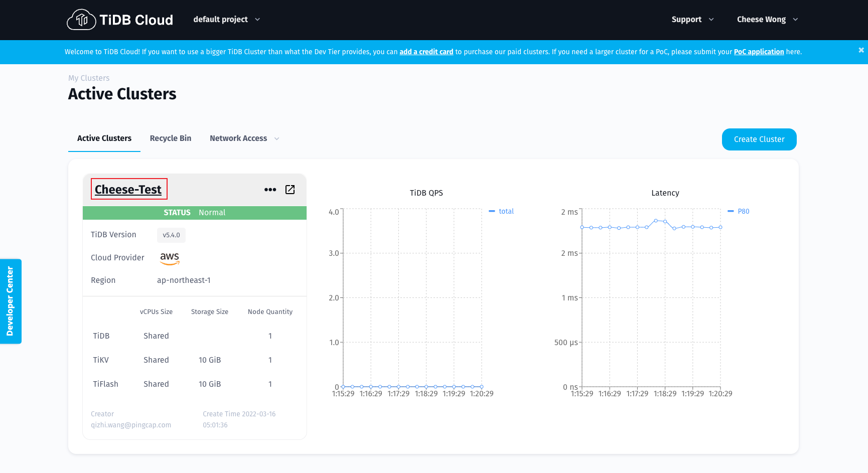Click the Create Cluster button

759,139
